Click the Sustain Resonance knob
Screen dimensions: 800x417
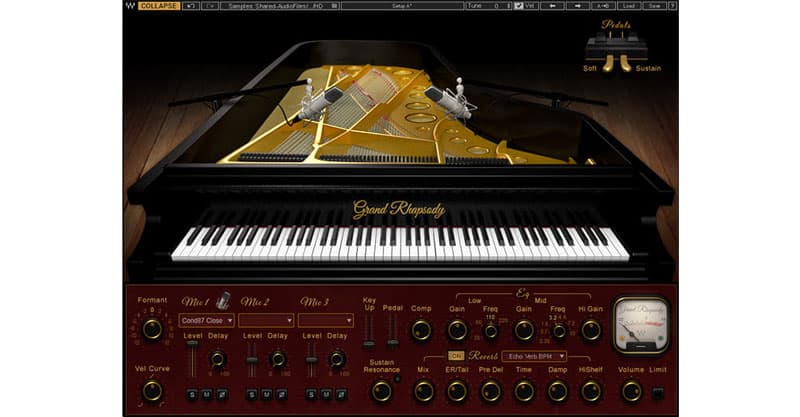pos(382,391)
